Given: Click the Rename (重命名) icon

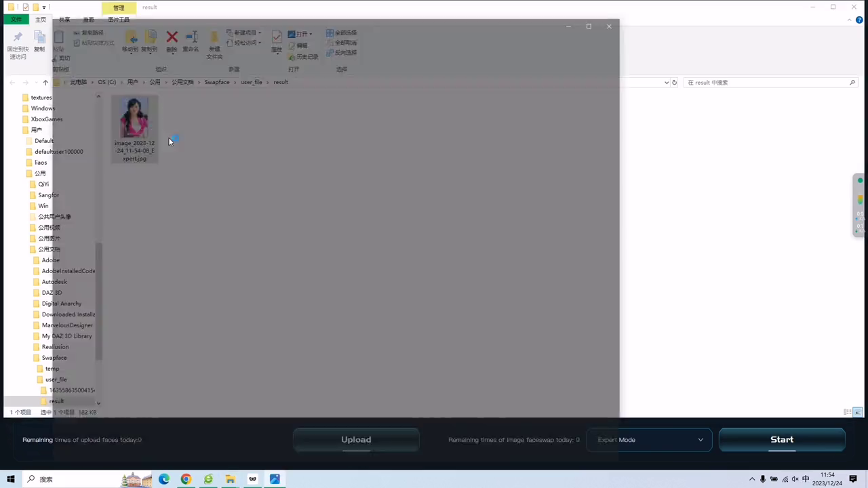Looking at the screenshot, I should (x=191, y=37).
